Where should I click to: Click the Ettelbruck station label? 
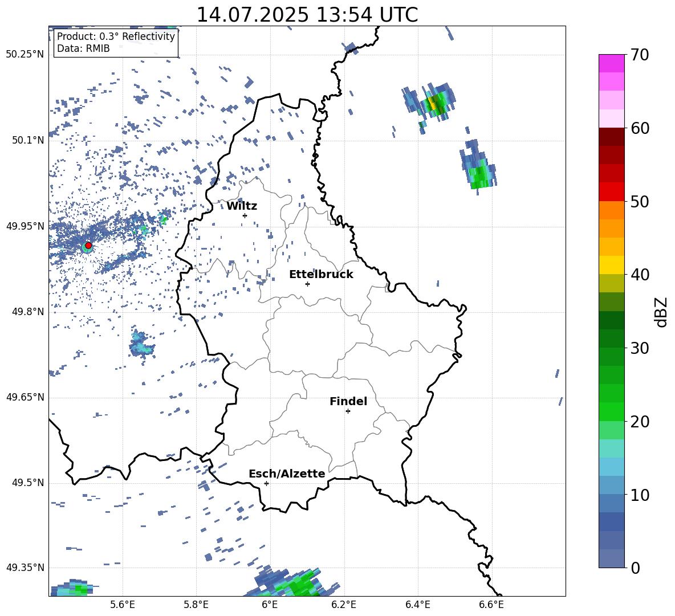pyautogui.click(x=321, y=275)
